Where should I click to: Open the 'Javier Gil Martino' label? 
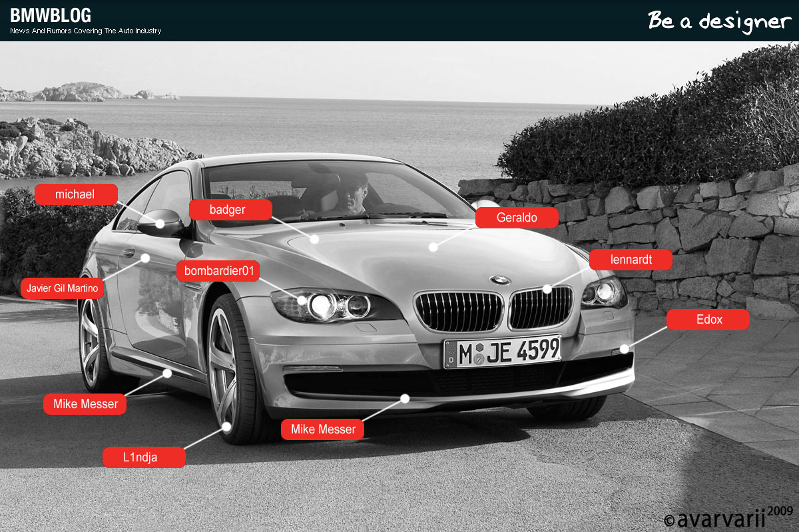point(62,288)
